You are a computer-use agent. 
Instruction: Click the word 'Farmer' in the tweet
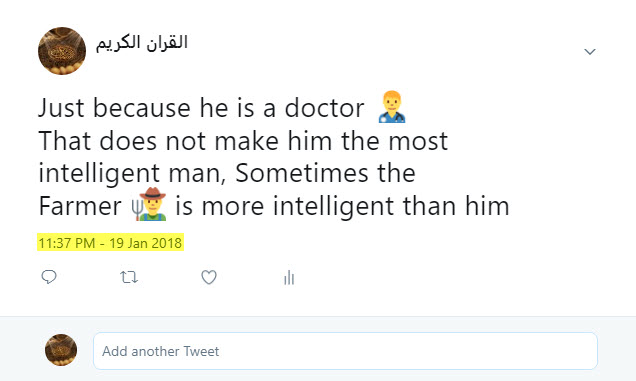(80, 206)
